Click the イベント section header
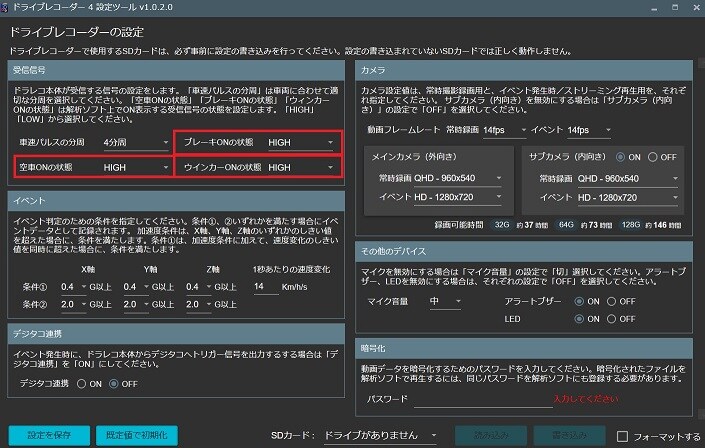Image resolution: width=705 pixels, height=448 pixels. [176, 201]
